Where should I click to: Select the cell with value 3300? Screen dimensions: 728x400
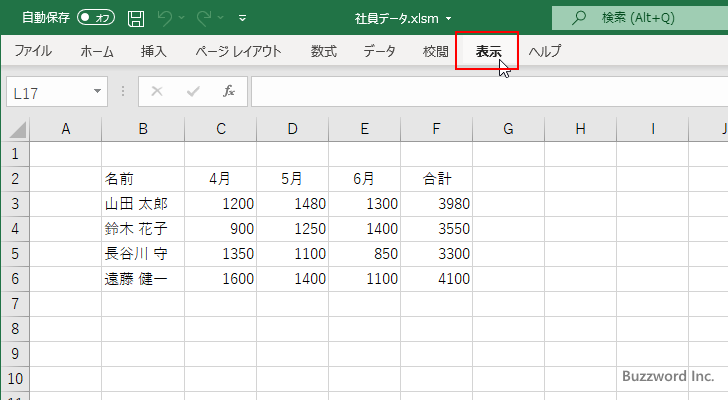pyautogui.click(x=436, y=254)
